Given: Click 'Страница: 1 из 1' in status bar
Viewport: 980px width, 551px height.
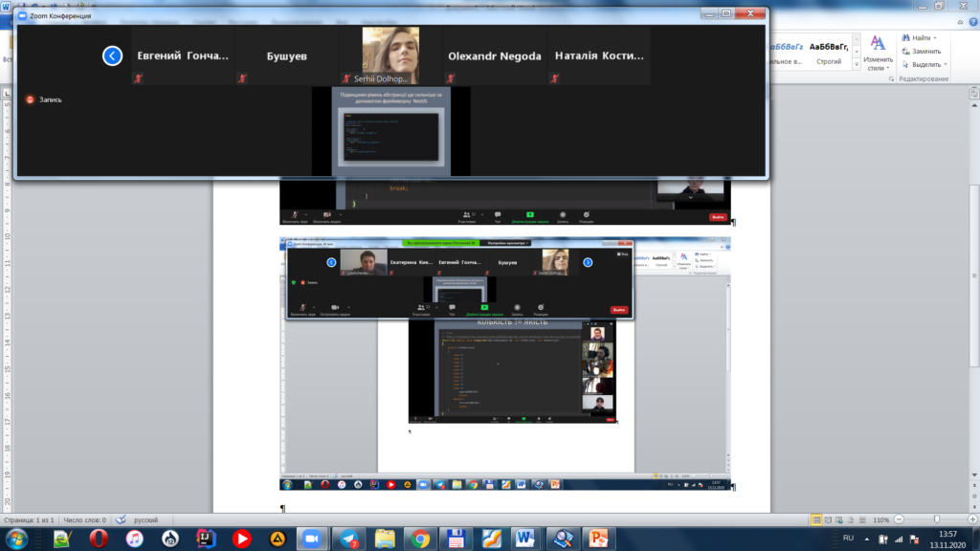Looking at the screenshot, I should click(x=30, y=519).
